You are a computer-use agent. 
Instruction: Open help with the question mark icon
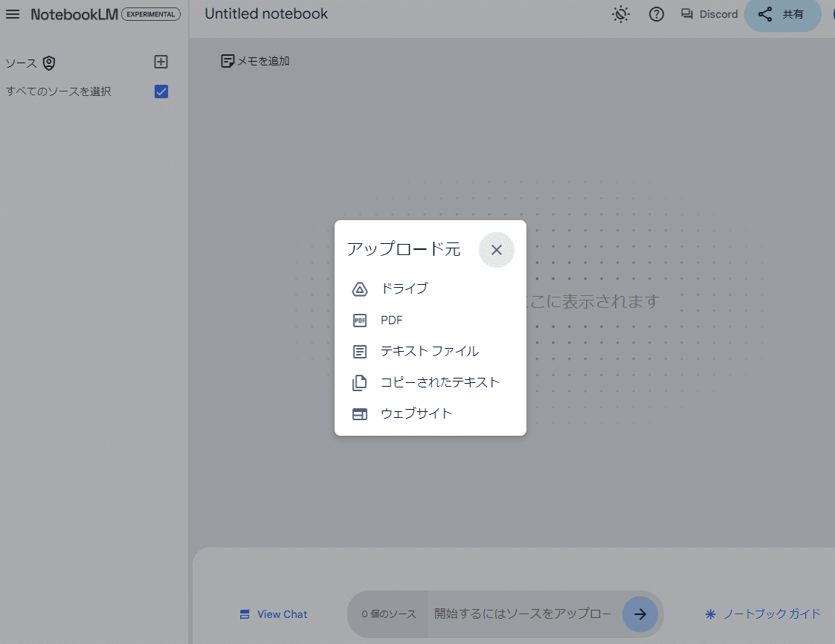(657, 14)
